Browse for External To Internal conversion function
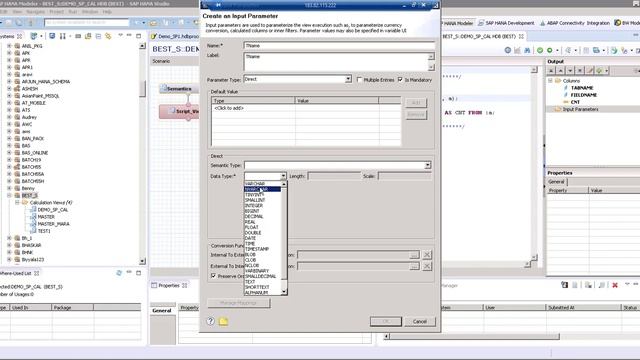 [414, 266]
